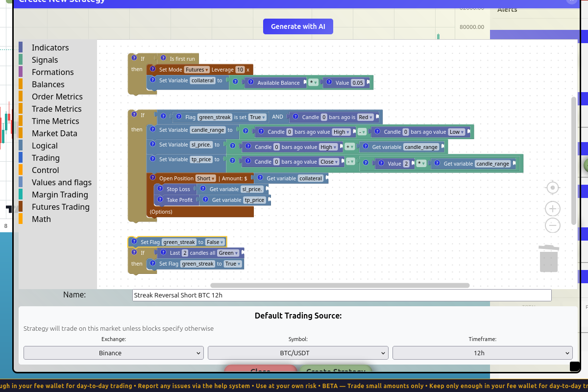588x392 pixels.
Task: Open help icon on Last 2 candles block
Action: click(x=164, y=253)
